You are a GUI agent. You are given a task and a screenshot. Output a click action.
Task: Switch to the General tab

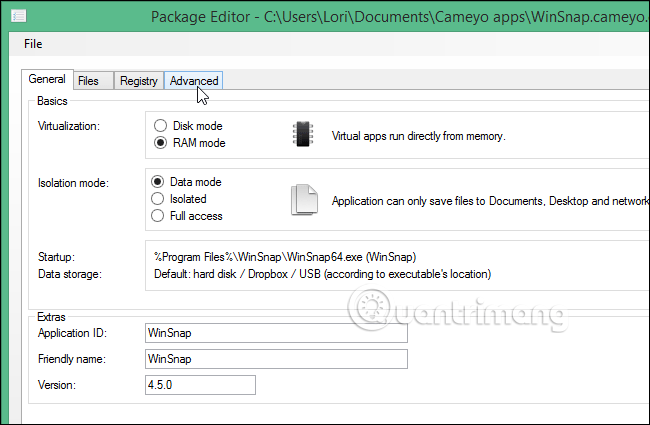(47, 80)
